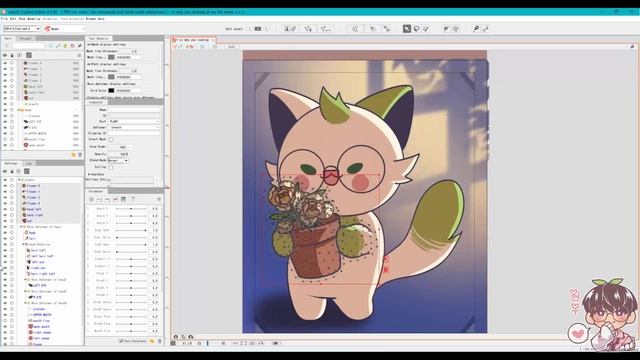Screen dimensions: 640x360
Task: Switch to the Project tab
Action: point(25,38)
